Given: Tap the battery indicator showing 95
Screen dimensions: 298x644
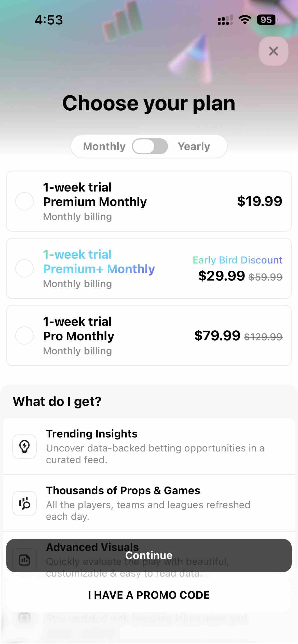Looking at the screenshot, I should 266,19.
